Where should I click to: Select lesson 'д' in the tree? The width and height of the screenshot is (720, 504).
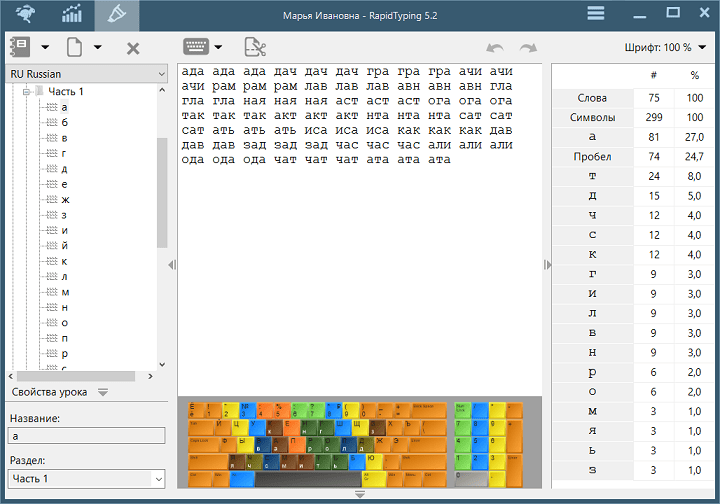(x=64, y=169)
